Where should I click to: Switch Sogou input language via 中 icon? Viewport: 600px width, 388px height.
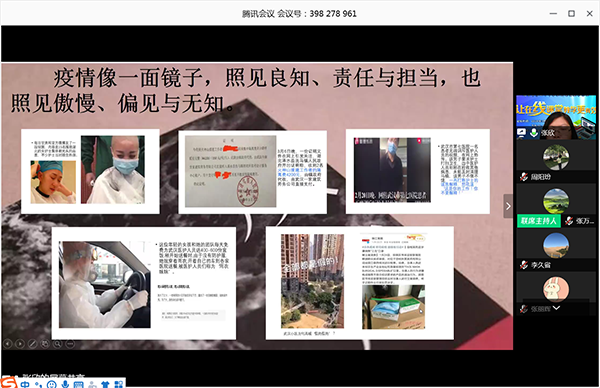coord(25,384)
